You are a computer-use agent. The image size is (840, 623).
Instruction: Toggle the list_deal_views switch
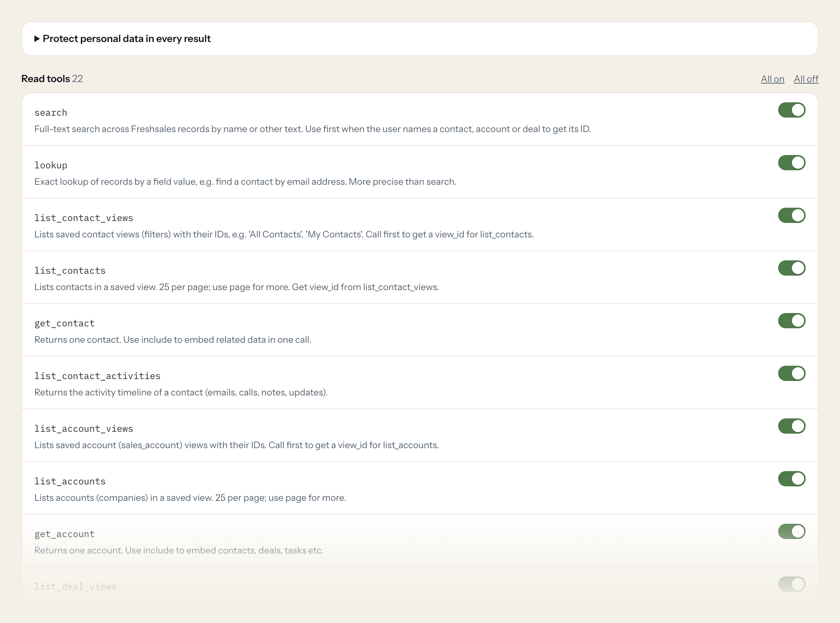(792, 584)
